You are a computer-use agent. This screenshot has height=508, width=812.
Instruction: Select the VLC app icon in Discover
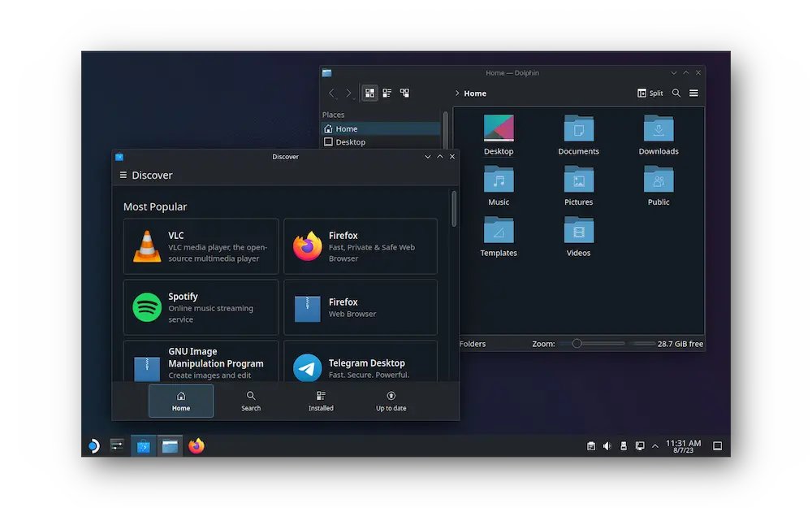point(146,246)
